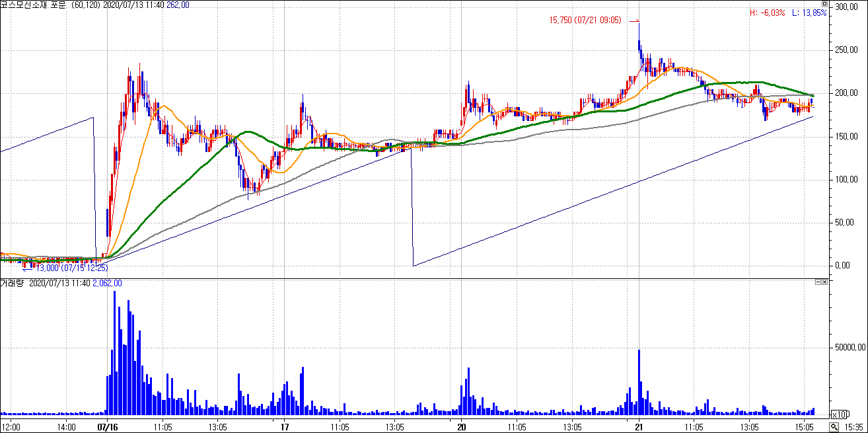
Task: Click the 300.00 price axis label
Action: point(846,7)
